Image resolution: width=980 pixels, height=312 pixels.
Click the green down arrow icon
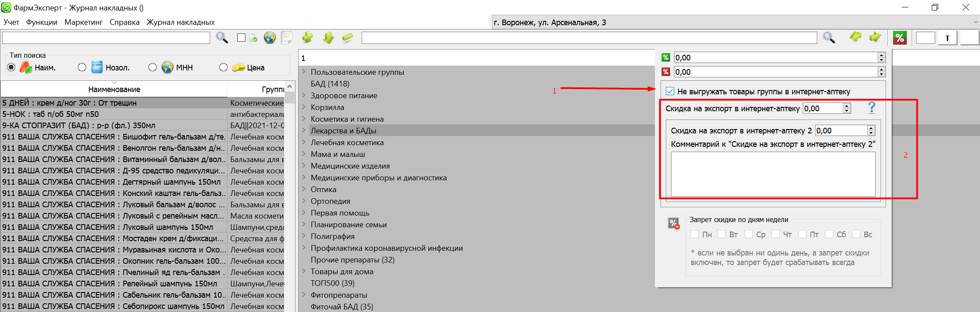pos(328,38)
